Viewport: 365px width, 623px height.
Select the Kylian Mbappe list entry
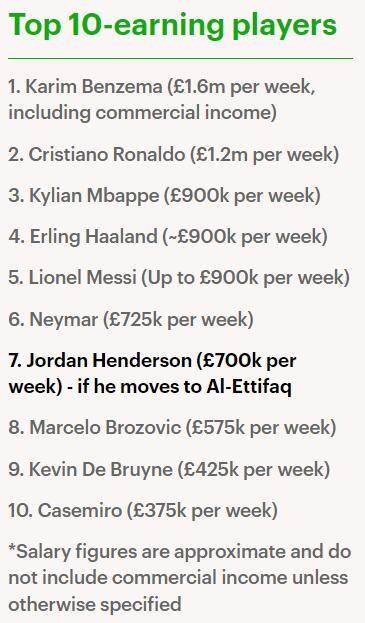coord(164,195)
